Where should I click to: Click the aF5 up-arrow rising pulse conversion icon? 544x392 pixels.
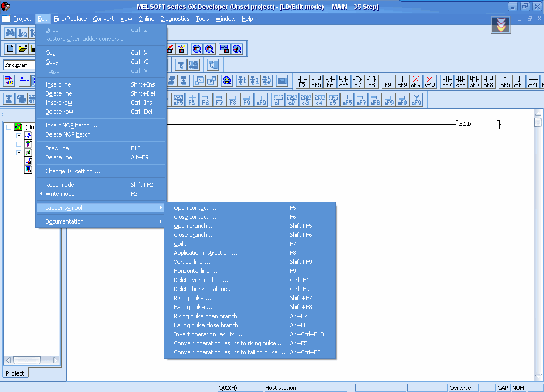pyautogui.click(x=506, y=81)
